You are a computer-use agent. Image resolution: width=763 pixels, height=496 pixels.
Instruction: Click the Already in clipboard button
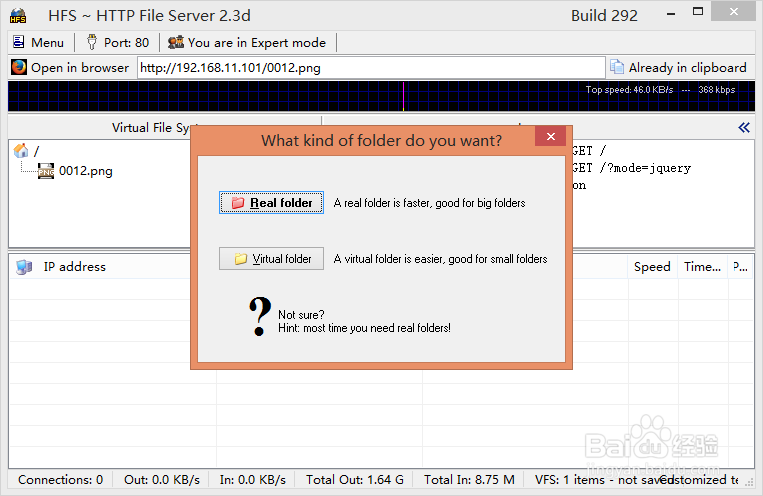[x=679, y=68]
